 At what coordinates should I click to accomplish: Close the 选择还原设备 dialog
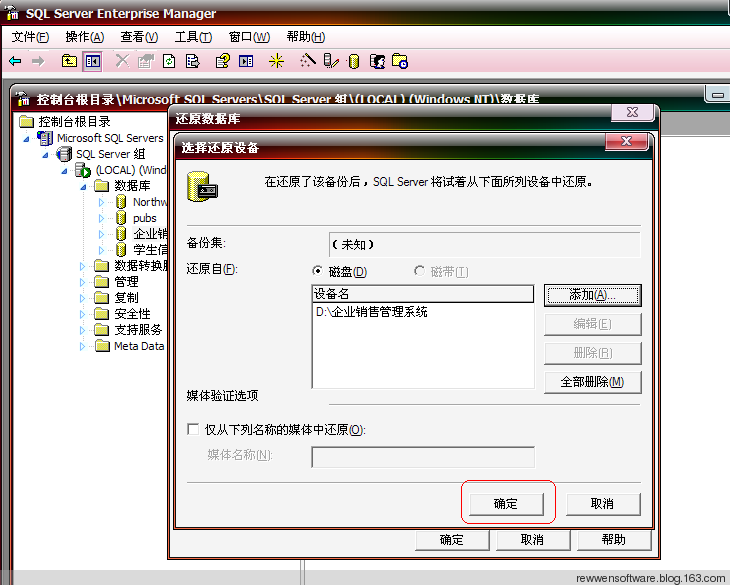[x=627, y=141]
